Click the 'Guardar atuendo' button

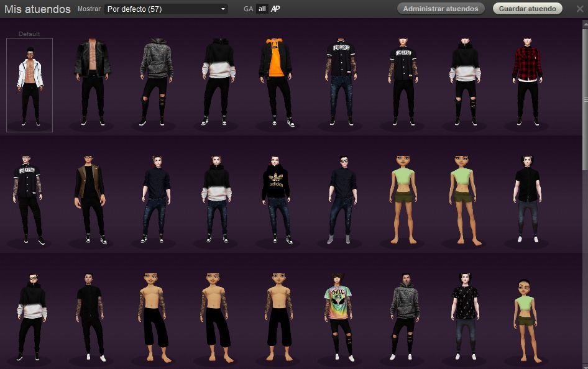pyautogui.click(x=527, y=9)
